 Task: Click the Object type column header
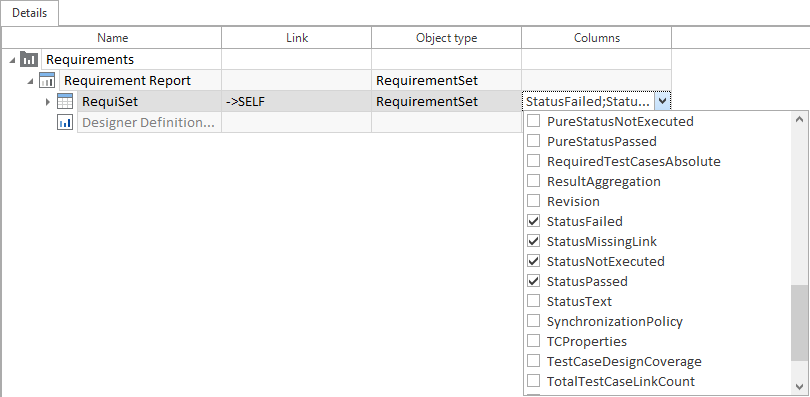(x=446, y=38)
